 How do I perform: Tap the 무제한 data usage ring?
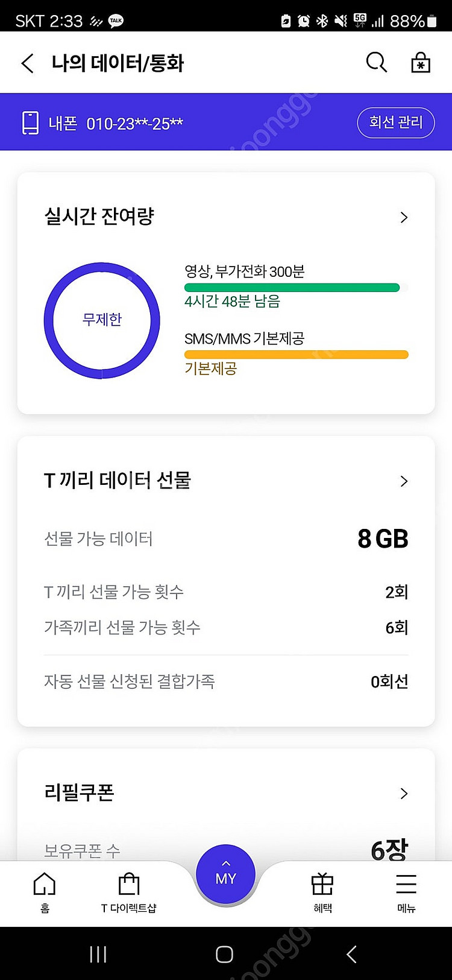click(102, 320)
